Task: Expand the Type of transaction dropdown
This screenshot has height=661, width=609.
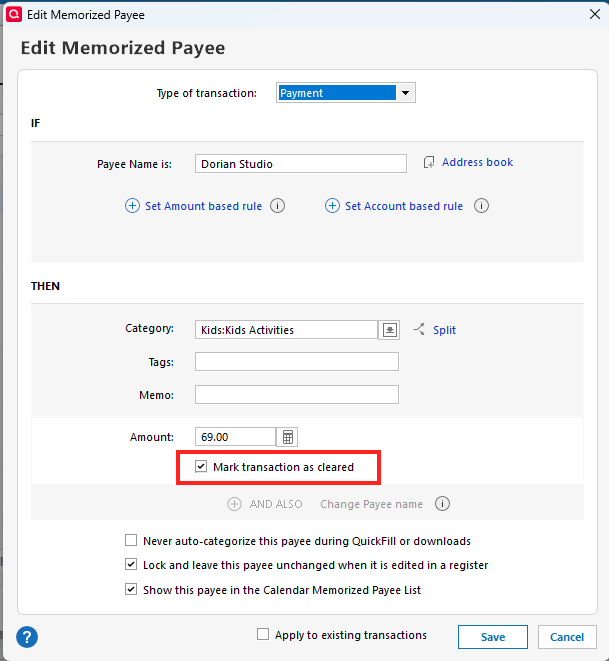Action: (405, 93)
